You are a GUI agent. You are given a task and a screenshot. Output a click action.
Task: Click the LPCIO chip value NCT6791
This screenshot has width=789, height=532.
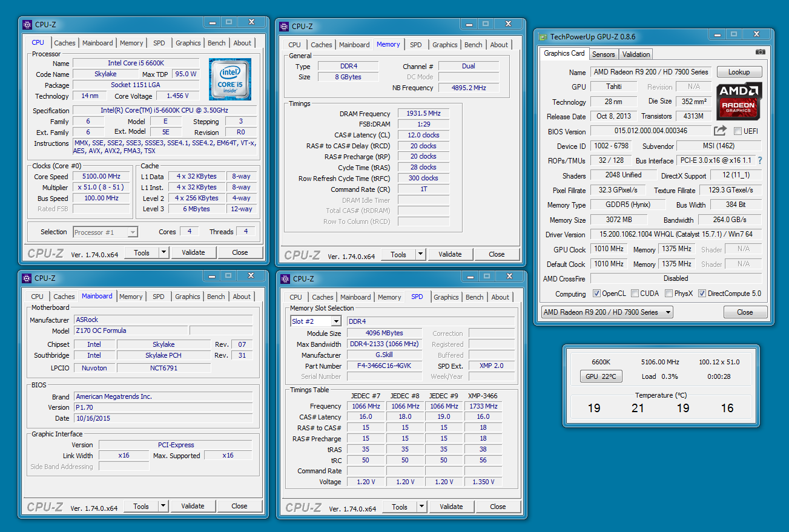pyautogui.click(x=163, y=368)
